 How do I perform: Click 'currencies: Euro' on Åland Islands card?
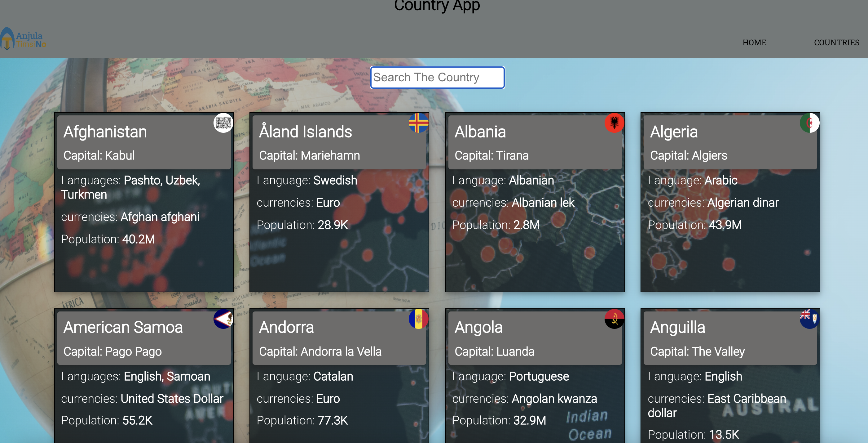(298, 203)
